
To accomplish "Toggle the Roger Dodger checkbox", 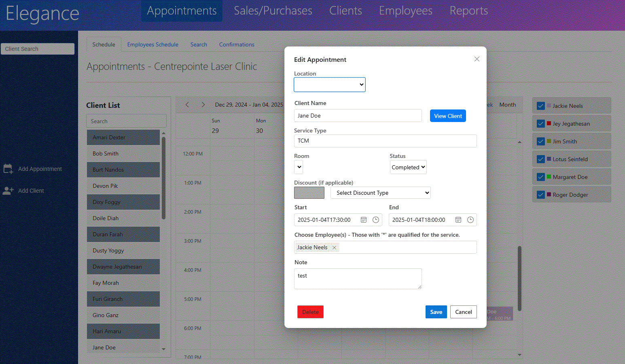I will point(540,195).
